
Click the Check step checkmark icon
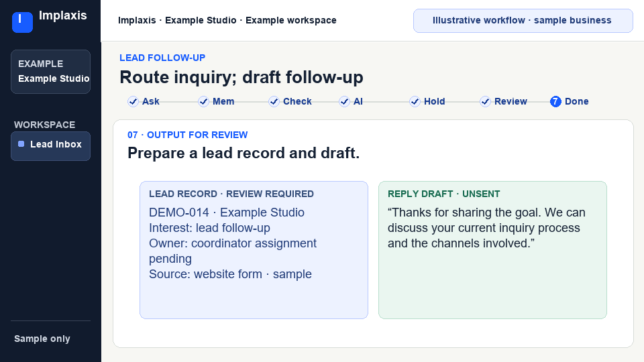coord(274,101)
